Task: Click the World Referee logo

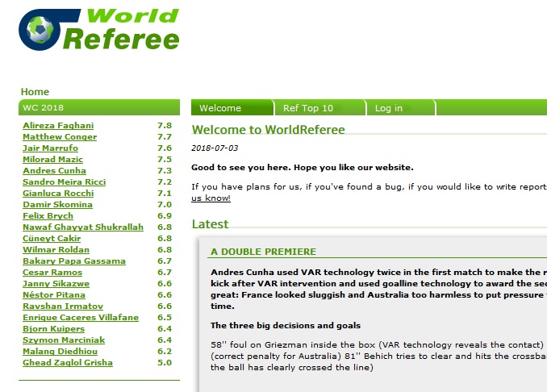Action: click(x=98, y=29)
